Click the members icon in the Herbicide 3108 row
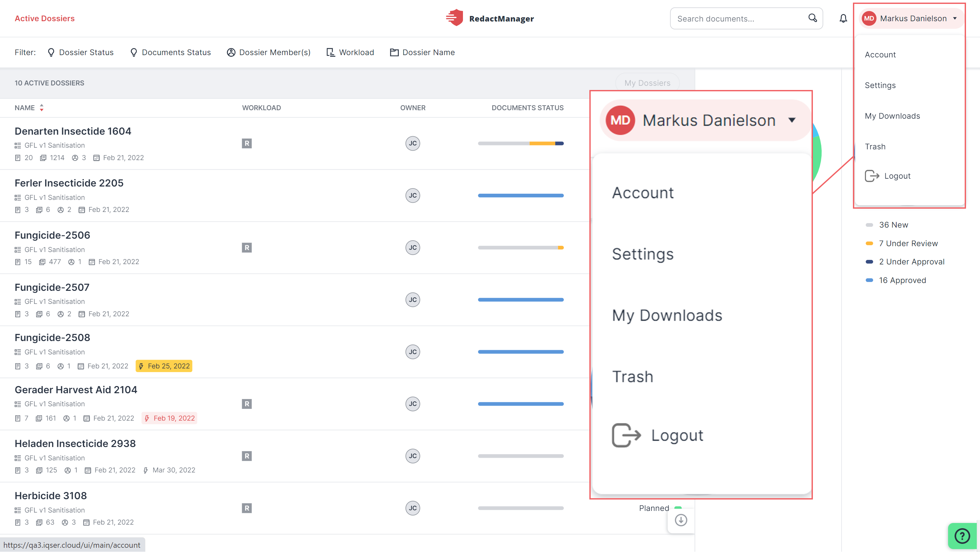This screenshot has width=980, height=552. click(65, 523)
